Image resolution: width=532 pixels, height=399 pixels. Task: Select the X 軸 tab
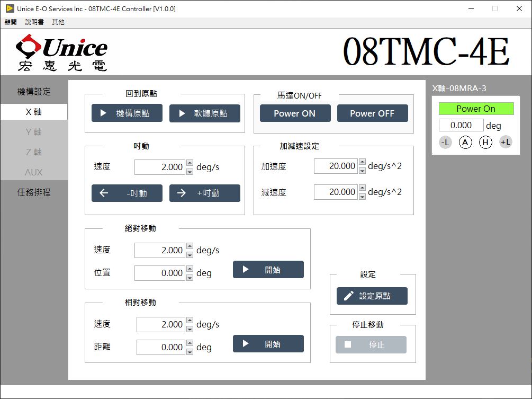tap(34, 112)
